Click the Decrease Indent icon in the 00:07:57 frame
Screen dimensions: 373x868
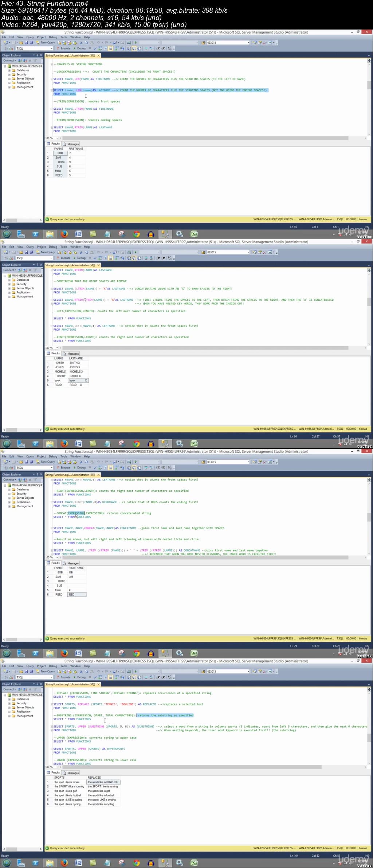point(158,258)
